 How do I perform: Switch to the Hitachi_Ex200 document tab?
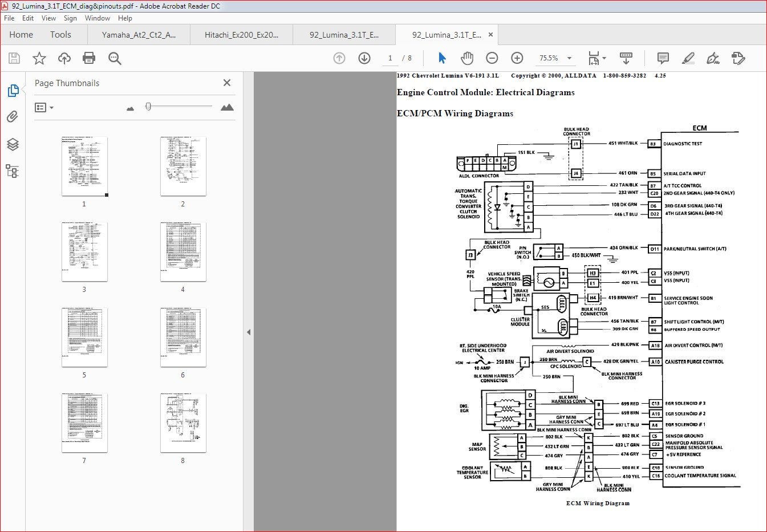pyautogui.click(x=241, y=35)
